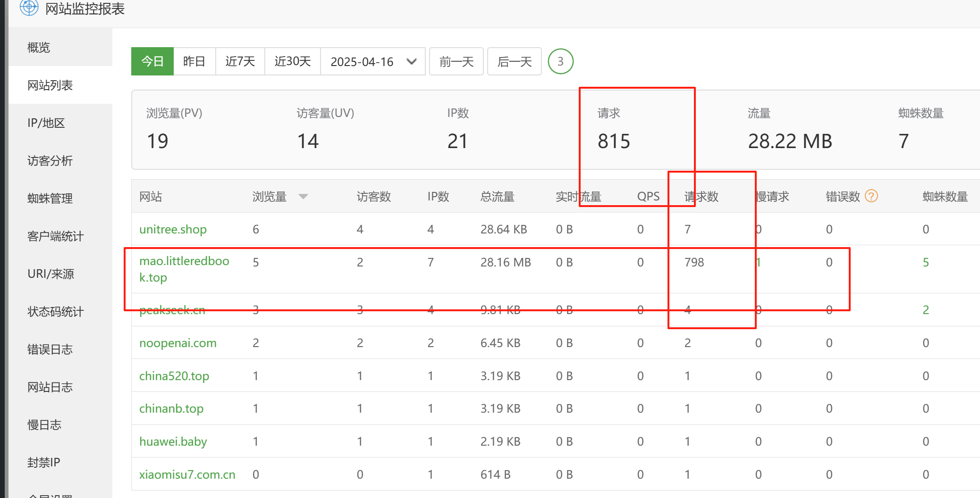Open the unitree.shop site link
980x498 pixels.
pos(173,230)
